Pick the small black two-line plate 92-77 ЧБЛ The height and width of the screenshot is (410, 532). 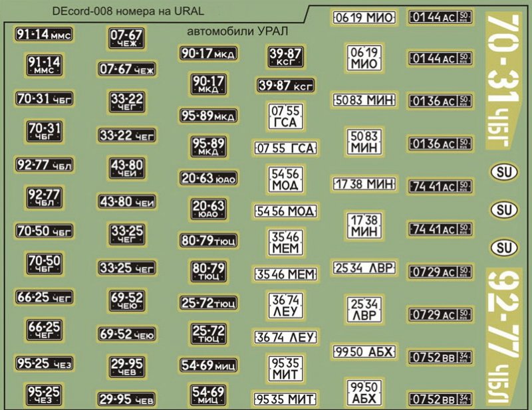point(45,197)
